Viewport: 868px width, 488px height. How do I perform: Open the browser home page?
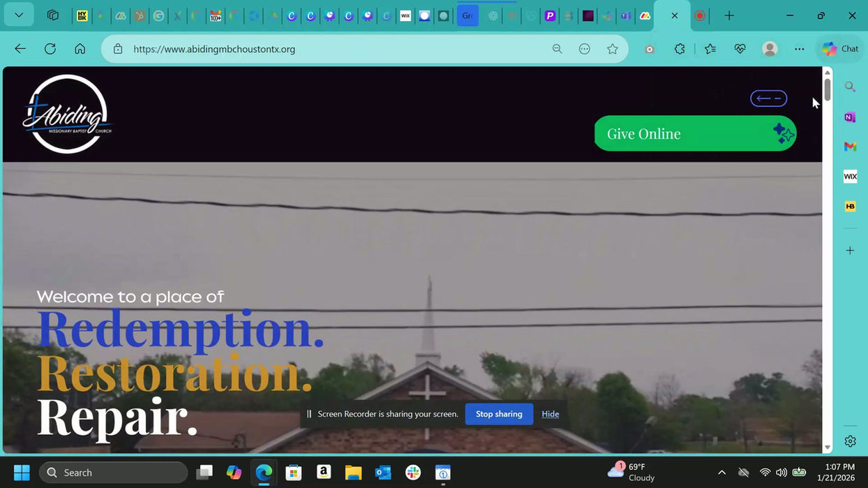click(80, 49)
